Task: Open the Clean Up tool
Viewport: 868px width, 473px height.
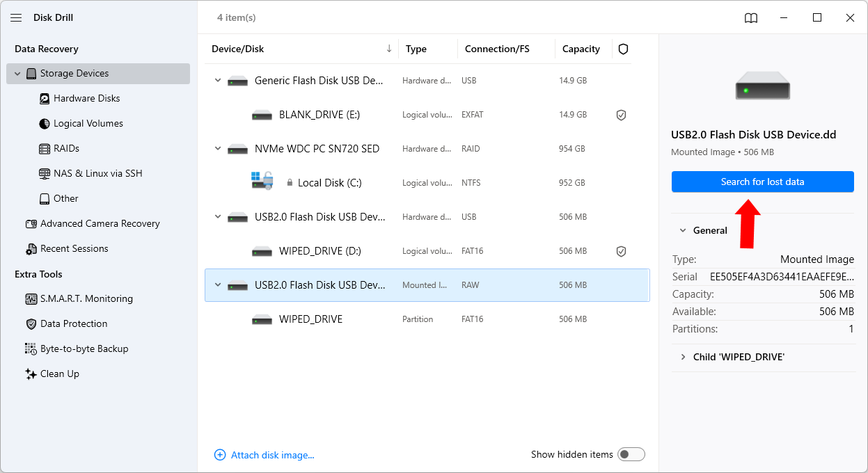Action: [60, 374]
